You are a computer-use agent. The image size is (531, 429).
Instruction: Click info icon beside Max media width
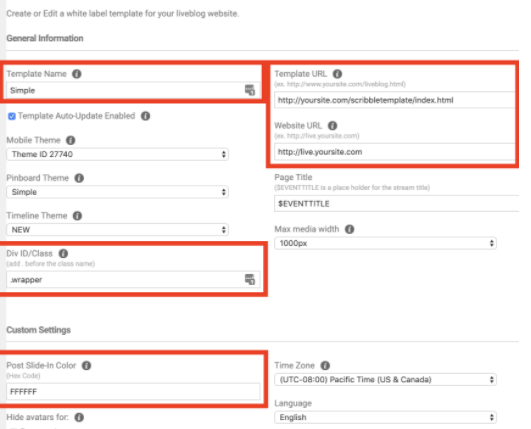click(x=349, y=229)
